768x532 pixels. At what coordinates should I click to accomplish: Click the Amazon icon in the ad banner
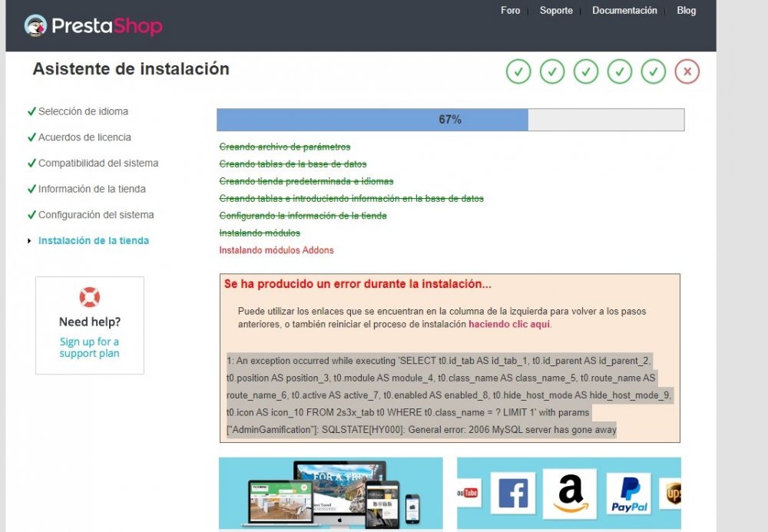569,492
